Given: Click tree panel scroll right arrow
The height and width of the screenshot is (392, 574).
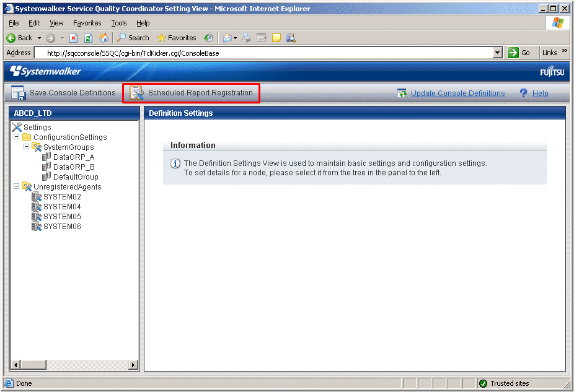Looking at the screenshot, I should [134, 365].
